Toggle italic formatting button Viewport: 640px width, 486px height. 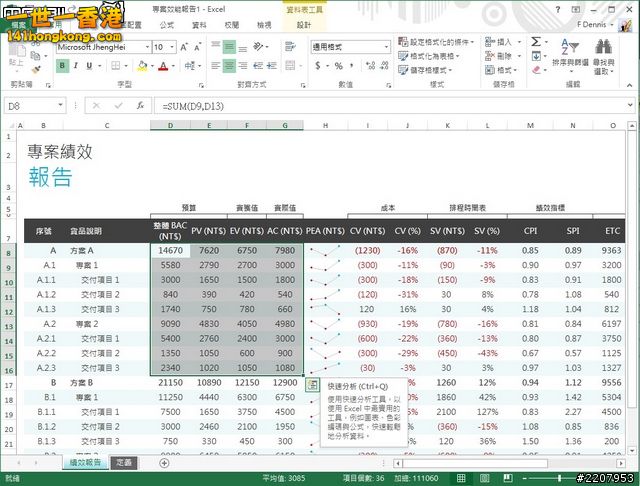point(77,65)
